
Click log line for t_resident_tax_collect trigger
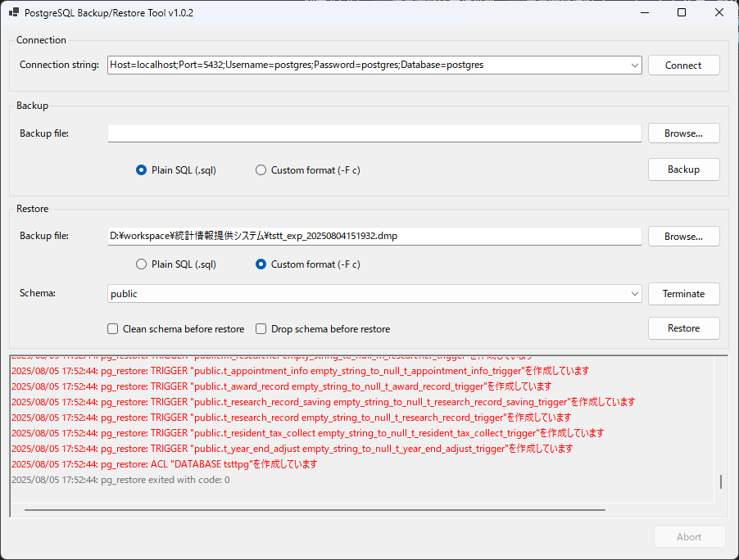pyautogui.click(x=307, y=433)
